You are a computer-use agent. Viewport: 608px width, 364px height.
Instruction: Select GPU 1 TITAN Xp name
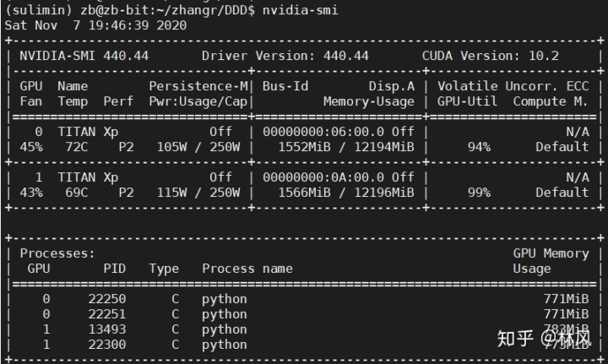(x=88, y=177)
